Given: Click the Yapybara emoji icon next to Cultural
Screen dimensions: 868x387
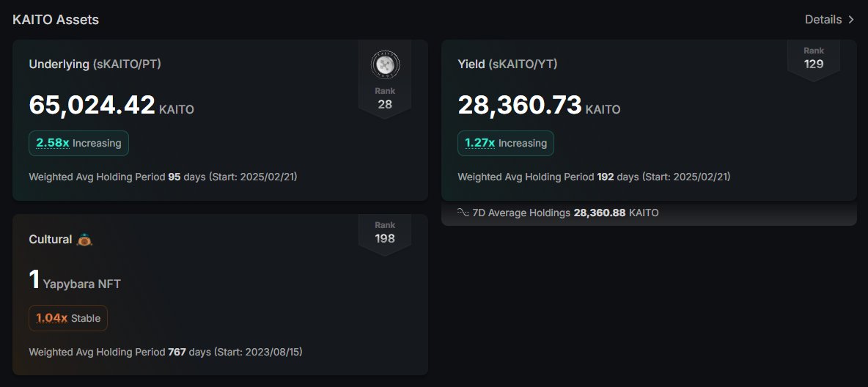Looking at the screenshot, I should (x=85, y=240).
